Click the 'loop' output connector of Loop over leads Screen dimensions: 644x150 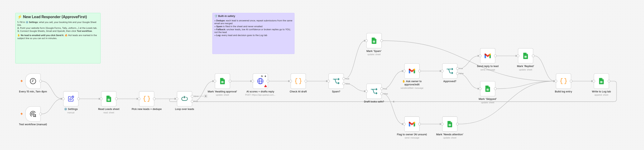tap(192, 101)
